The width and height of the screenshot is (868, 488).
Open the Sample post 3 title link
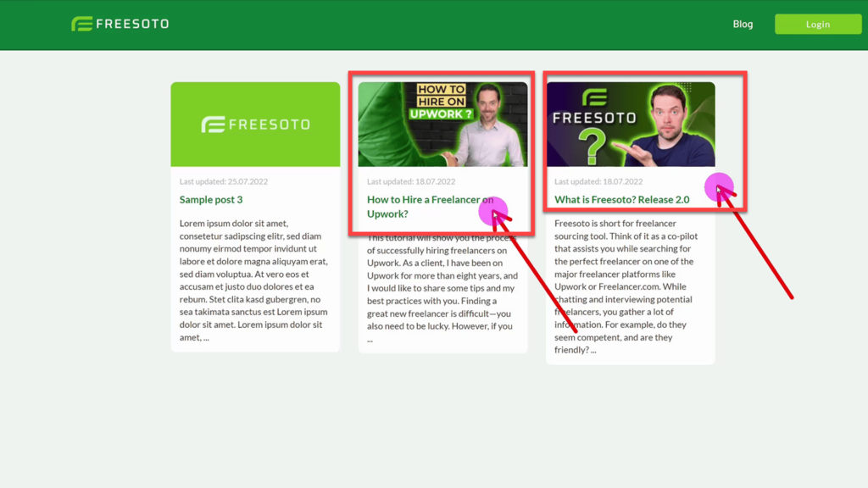(211, 199)
